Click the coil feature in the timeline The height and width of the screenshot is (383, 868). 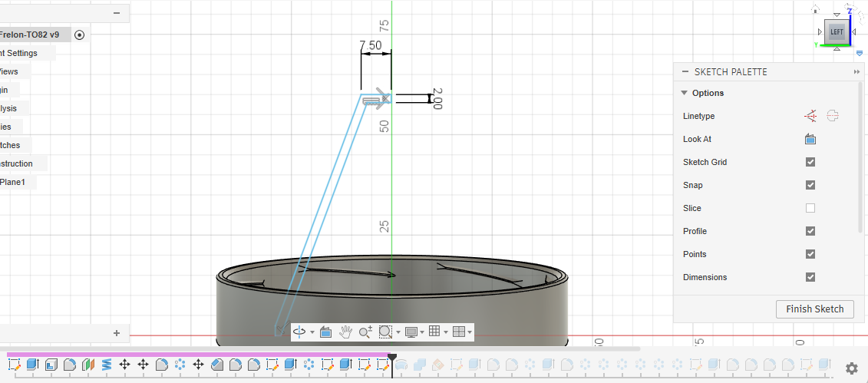107,365
